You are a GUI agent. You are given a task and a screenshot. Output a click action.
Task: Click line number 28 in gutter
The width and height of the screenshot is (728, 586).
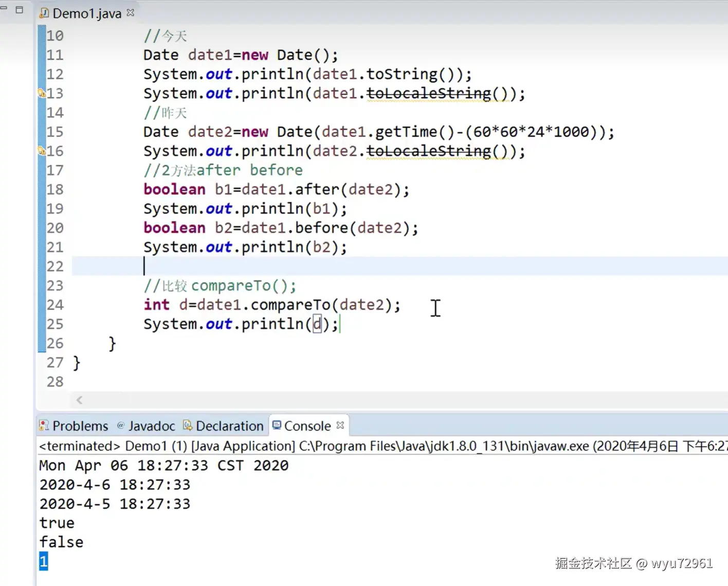tap(55, 382)
